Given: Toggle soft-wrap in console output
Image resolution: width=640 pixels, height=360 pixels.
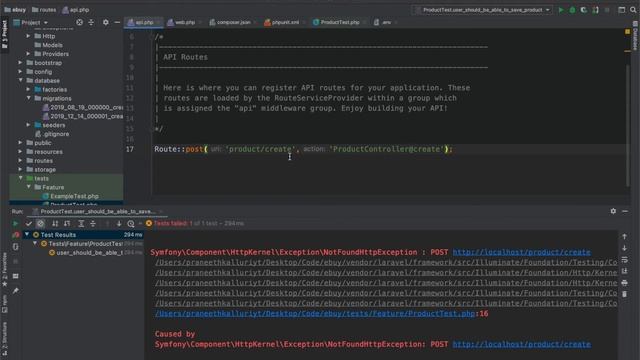Looking at the screenshot, I should click(x=624, y=260).
